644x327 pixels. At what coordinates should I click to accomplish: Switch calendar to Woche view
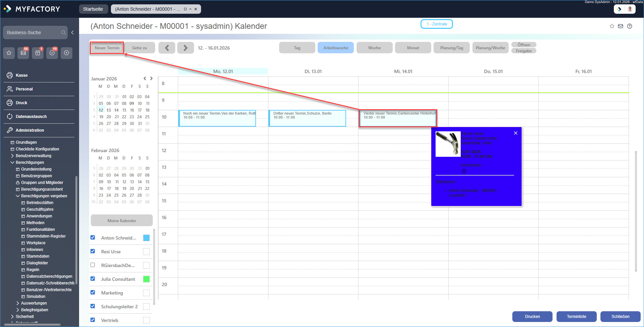click(375, 48)
